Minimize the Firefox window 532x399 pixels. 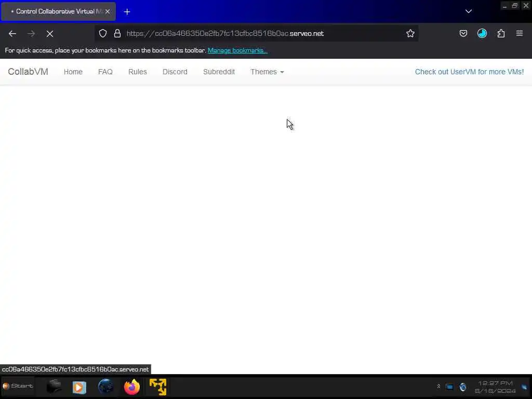pyautogui.click(x=505, y=6)
